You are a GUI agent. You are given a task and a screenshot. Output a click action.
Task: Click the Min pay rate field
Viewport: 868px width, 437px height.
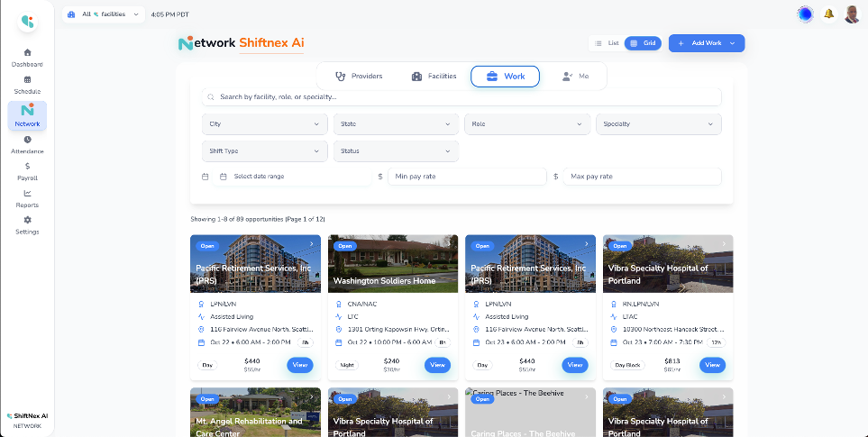pos(467,177)
